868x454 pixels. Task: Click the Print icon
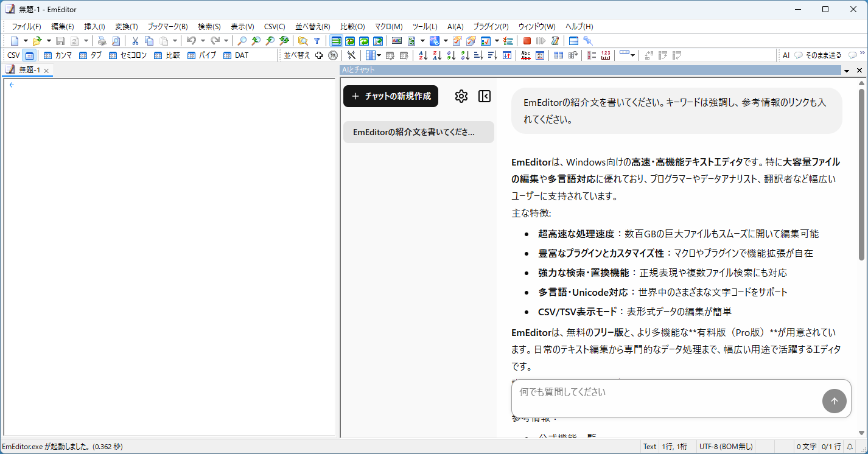click(x=102, y=40)
